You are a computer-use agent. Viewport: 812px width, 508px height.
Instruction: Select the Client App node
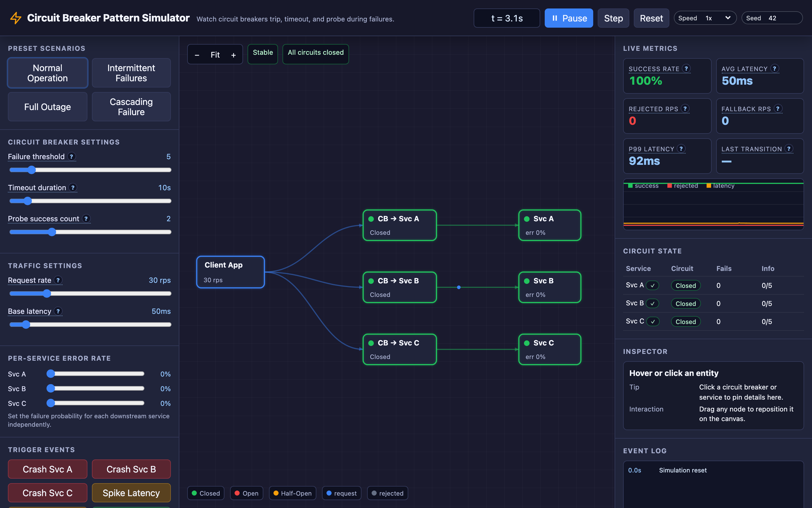pos(231,272)
